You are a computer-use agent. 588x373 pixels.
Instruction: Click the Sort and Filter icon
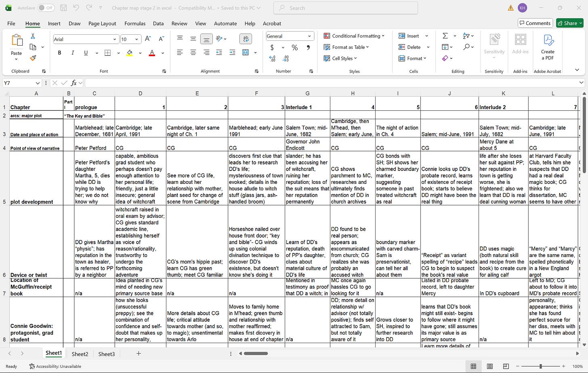coord(466,36)
